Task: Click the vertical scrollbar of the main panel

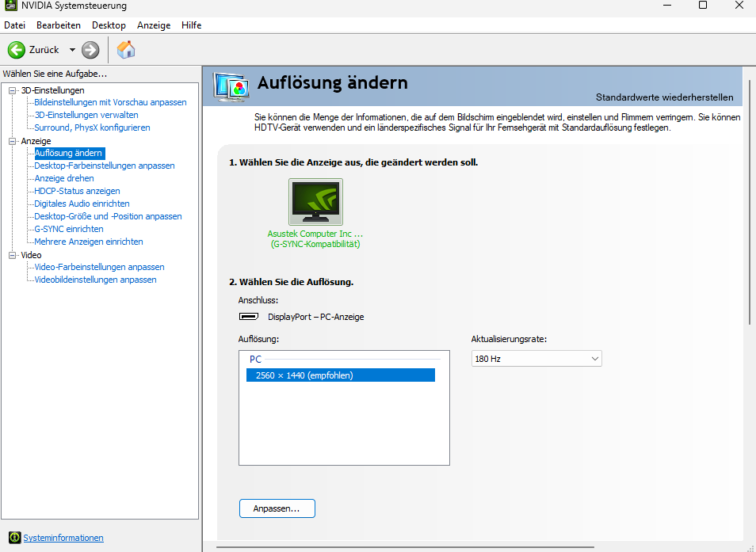Action: [750, 202]
